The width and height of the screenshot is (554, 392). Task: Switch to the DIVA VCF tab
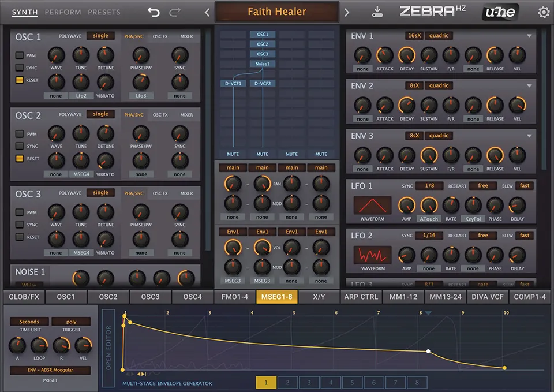pyautogui.click(x=488, y=297)
